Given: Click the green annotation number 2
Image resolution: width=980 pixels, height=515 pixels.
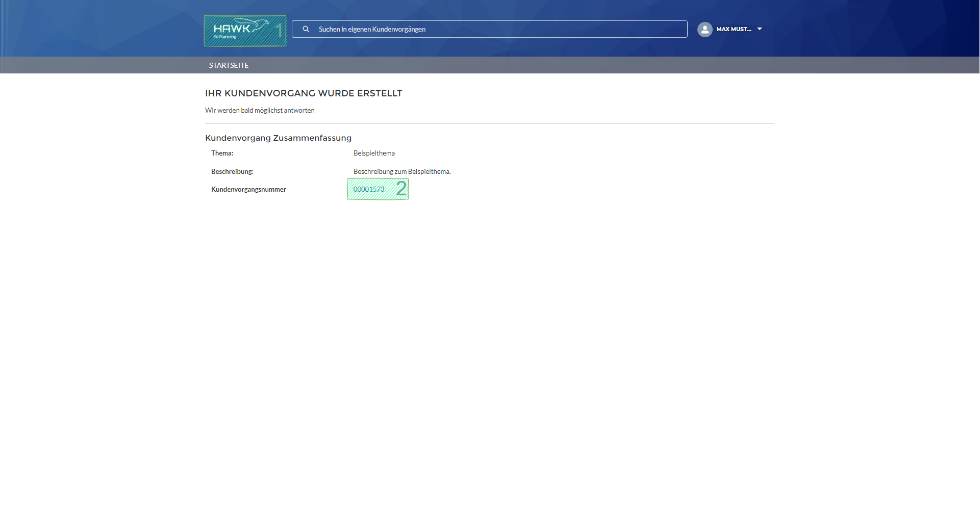Looking at the screenshot, I should pyautogui.click(x=401, y=188).
